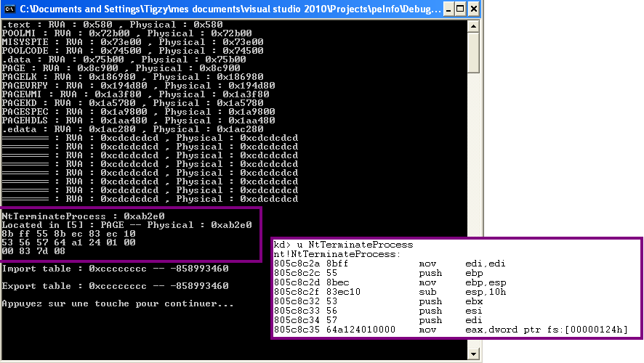This screenshot has height=363, width=644.
Task: Click the Export table output line
Action: tap(115, 286)
